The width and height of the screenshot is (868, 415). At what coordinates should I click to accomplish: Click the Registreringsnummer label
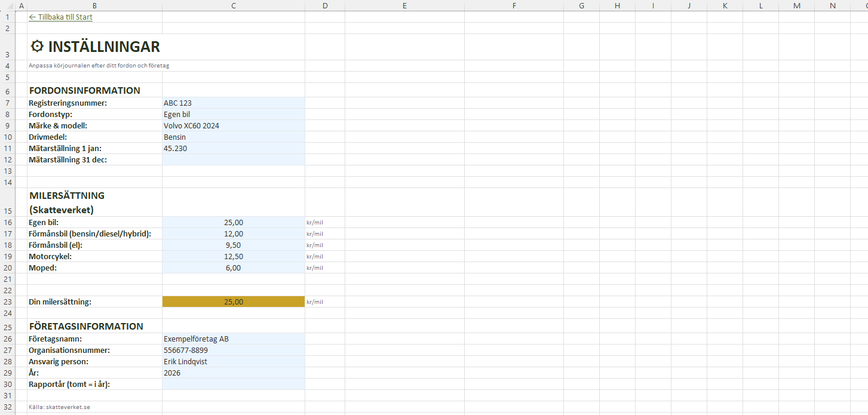(x=68, y=103)
